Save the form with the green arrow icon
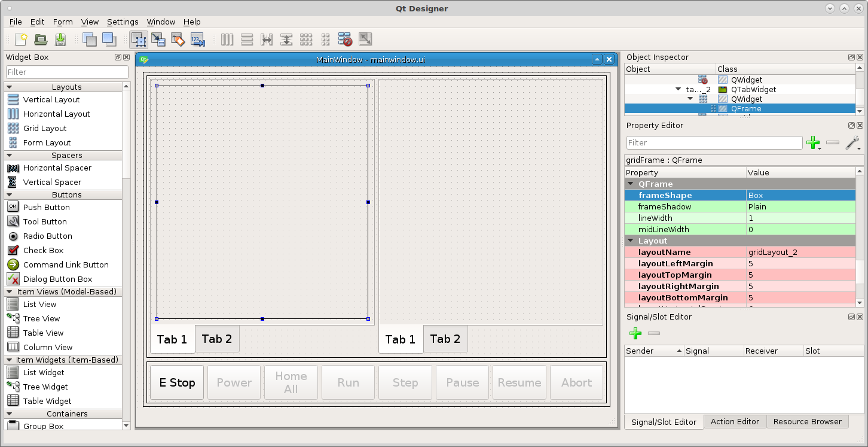Viewport: 868px width, 447px height. [x=60, y=39]
